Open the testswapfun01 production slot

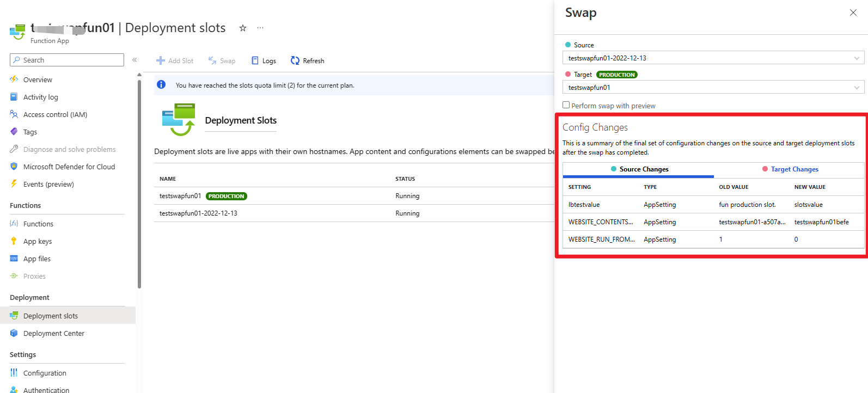click(x=180, y=196)
